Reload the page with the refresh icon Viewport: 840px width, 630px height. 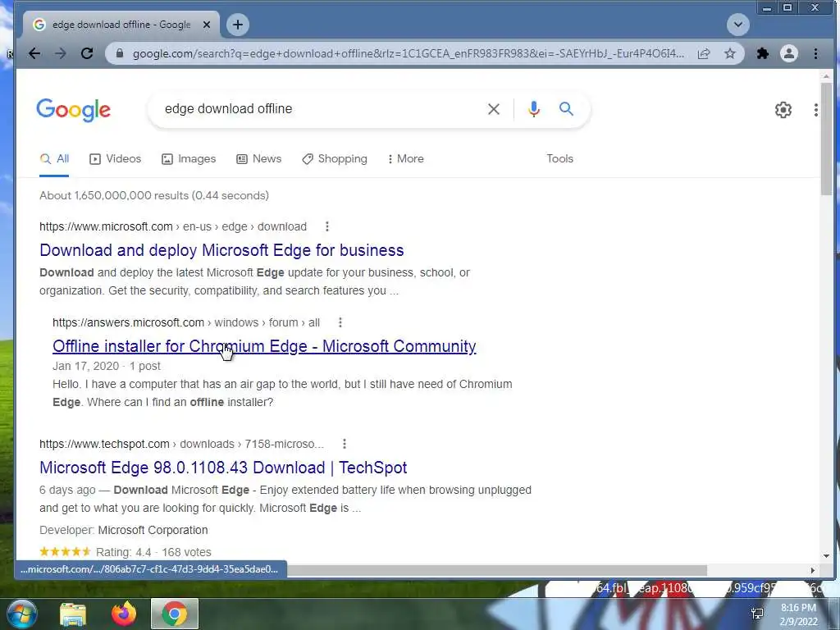(x=87, y=53)
